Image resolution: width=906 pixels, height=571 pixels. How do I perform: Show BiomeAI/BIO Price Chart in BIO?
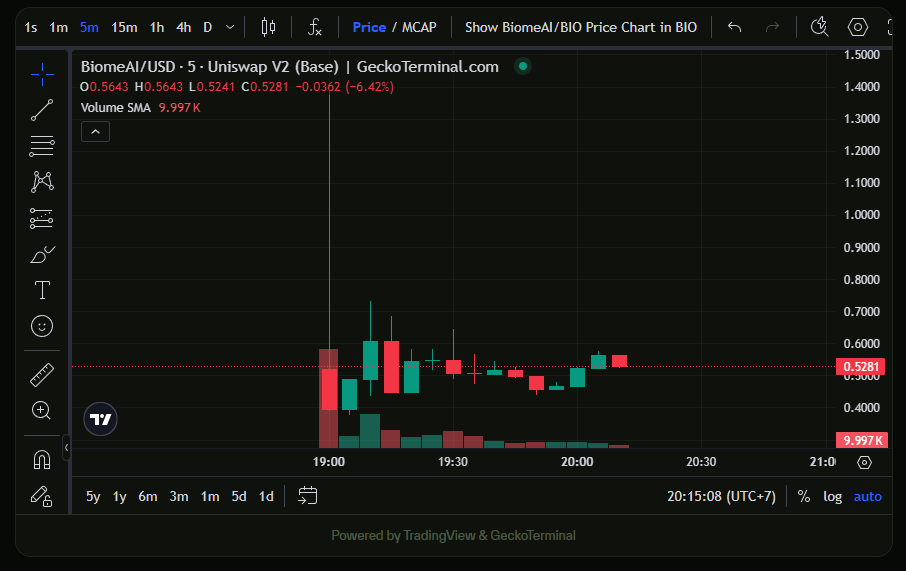coord(581,27)
